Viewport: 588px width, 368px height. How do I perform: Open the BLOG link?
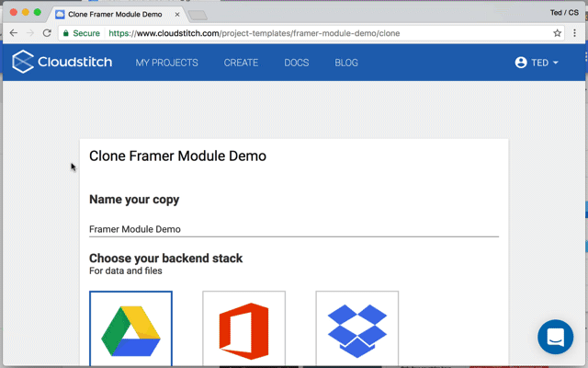(346, 63)
